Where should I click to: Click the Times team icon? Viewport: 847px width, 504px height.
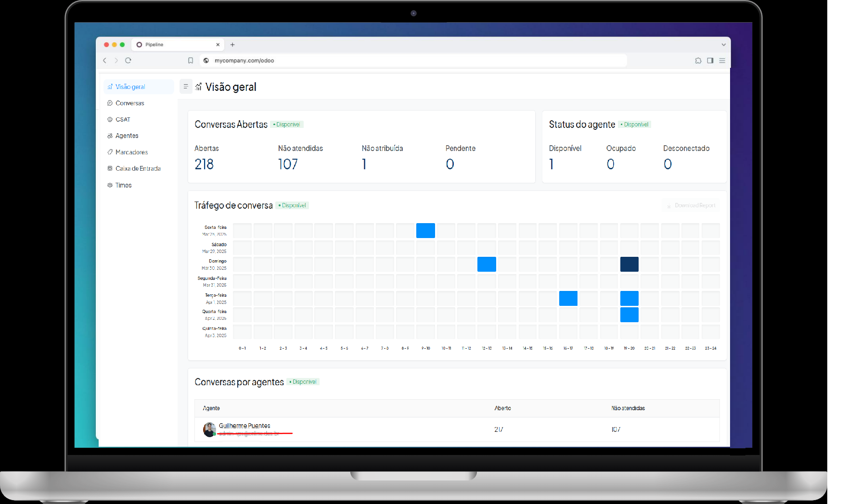pos(110,185)
